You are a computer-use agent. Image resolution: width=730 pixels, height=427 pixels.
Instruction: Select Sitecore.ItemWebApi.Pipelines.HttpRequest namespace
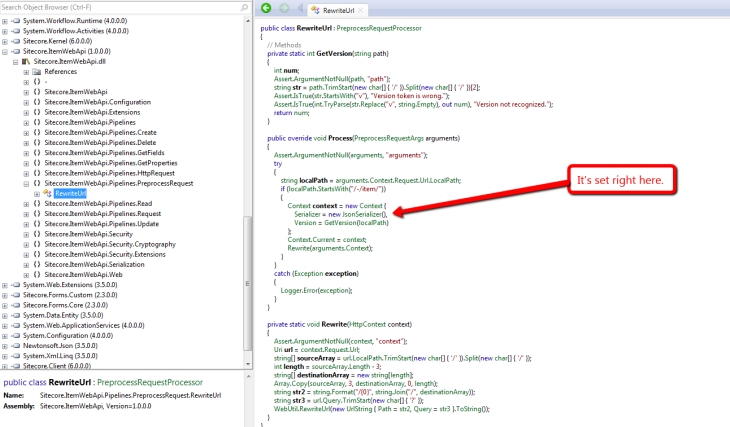pyautogui.click(x=109, y=173)
